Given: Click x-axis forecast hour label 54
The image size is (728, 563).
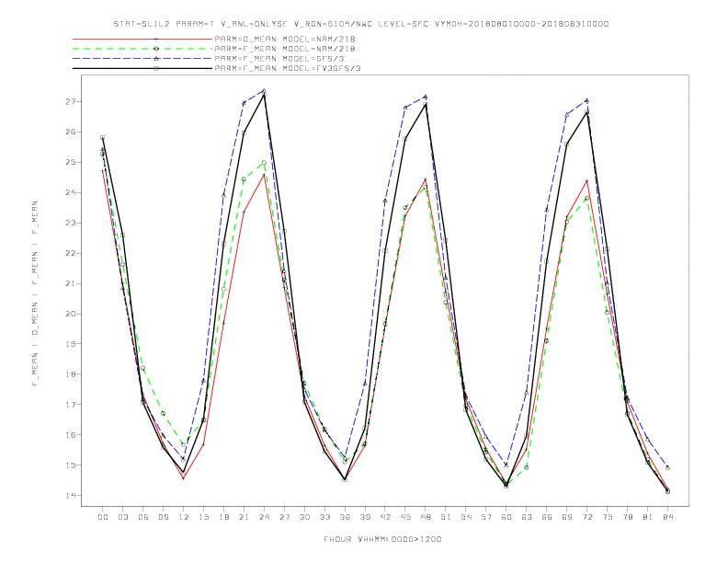Looking at the screenshot, I should [466, 517].
